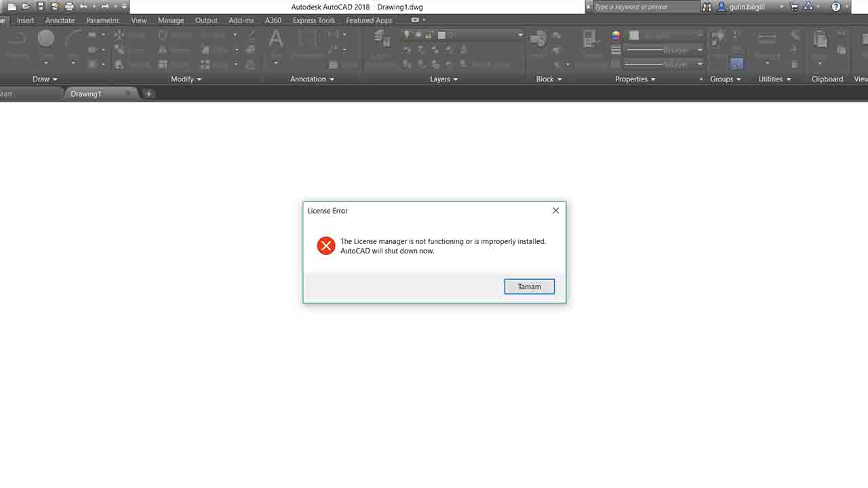Open the current layer dropdown list
Viewport: 868px width, 488px height.
click(x=520, y=35)
